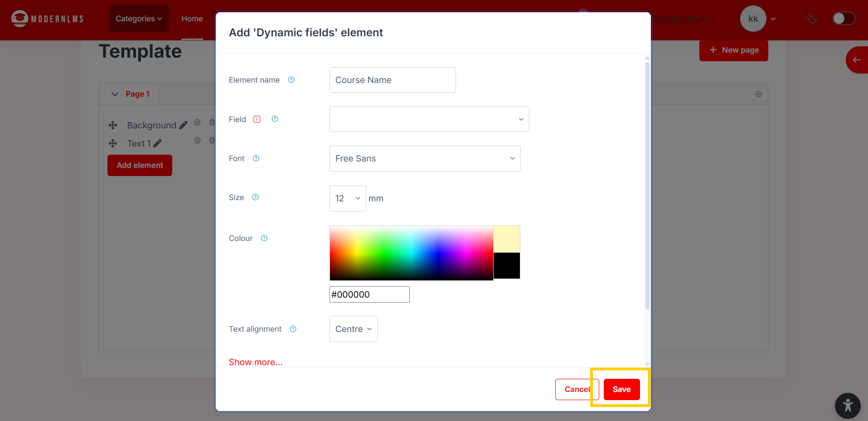
Task: Save the dynamic fields element
Action: tap(621, 389)
